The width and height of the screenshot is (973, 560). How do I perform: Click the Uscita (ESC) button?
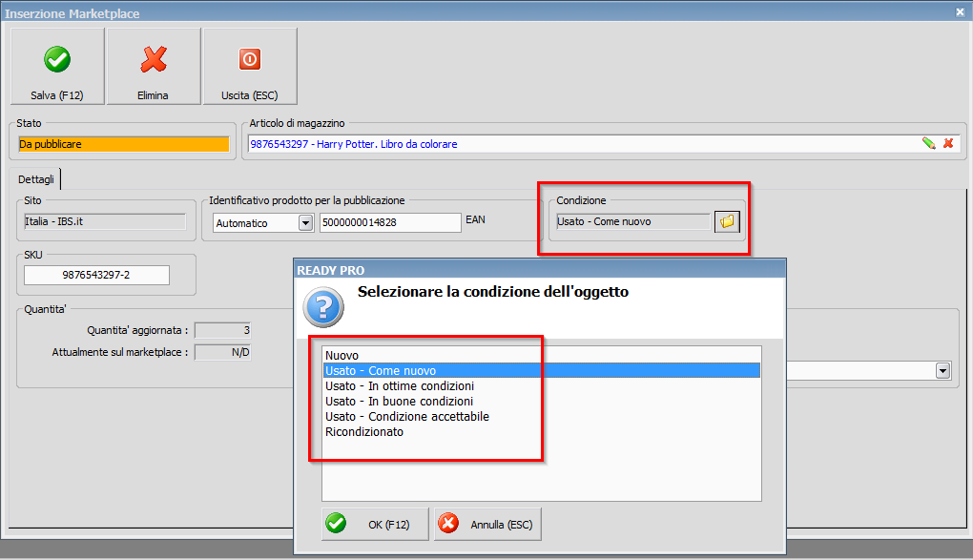tap(250, 66)
